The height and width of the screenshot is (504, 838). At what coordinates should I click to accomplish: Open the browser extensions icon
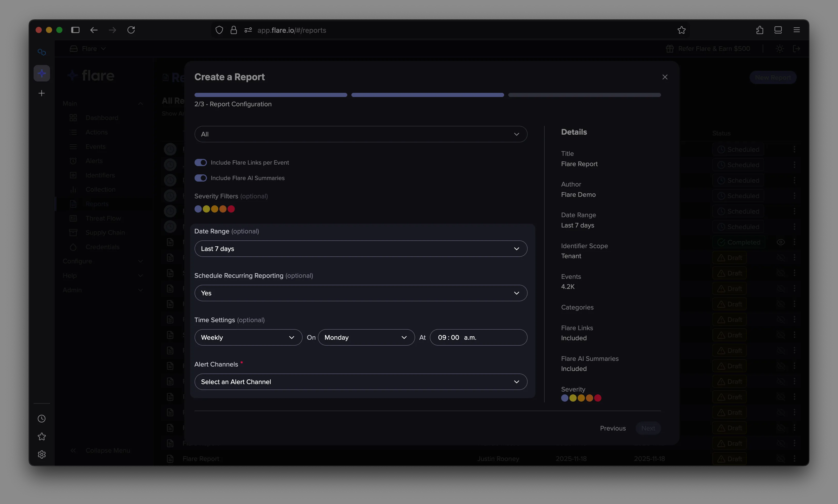(760, 30)
